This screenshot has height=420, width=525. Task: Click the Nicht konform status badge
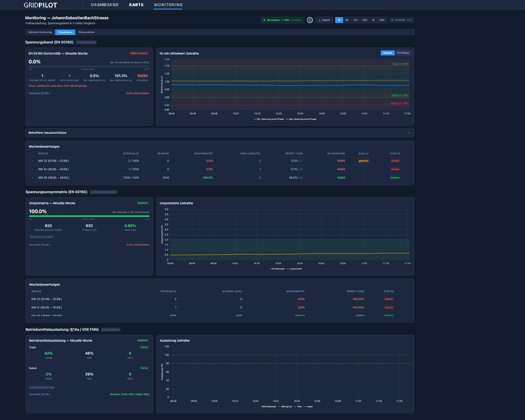tap(139, 53)
